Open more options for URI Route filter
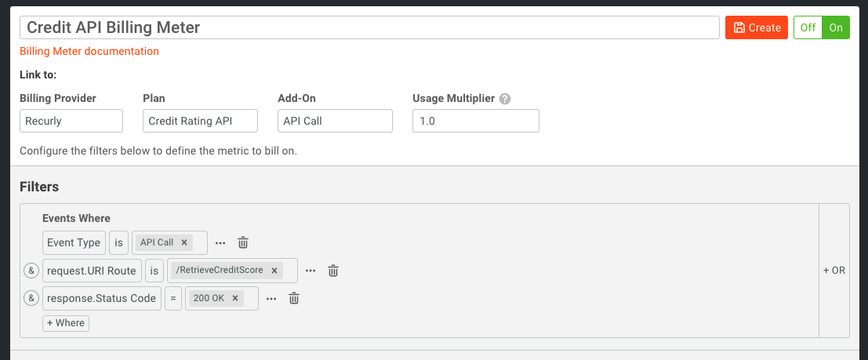 [311, 271]
